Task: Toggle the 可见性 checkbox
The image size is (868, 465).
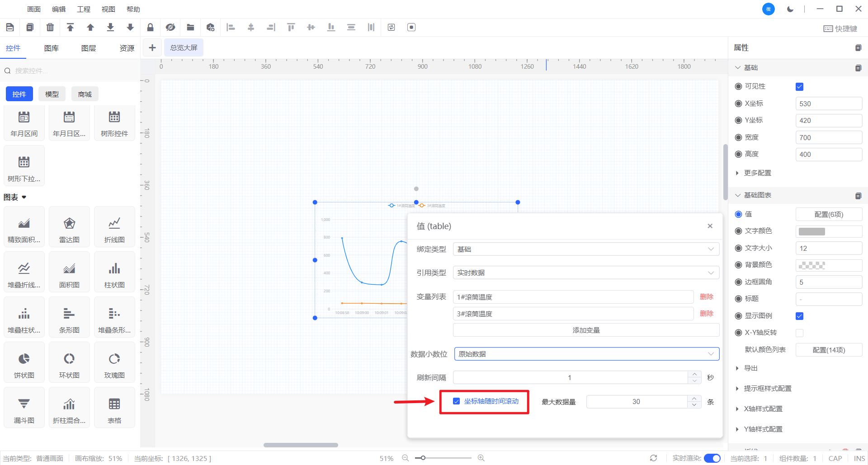Action: (x=799, y=87)
